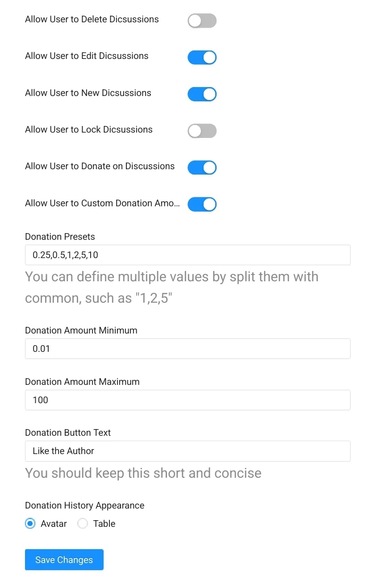Click the 'Donation Presets' field label
This screenshot has width=376, height=588.
(x=60, y=237)
